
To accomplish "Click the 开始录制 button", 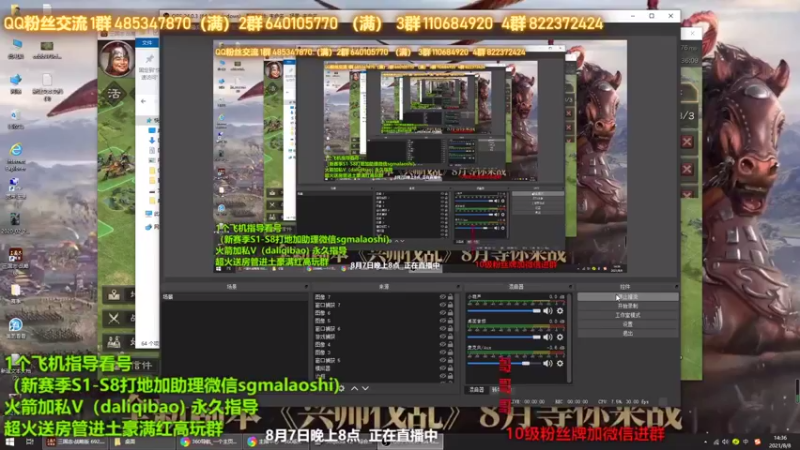I will pyautogui.click(x=628, y=306).
